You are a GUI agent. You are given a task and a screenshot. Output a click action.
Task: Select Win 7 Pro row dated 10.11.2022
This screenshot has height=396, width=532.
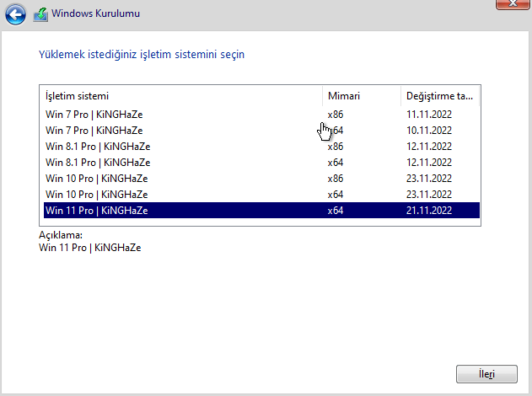pos(261,131)
